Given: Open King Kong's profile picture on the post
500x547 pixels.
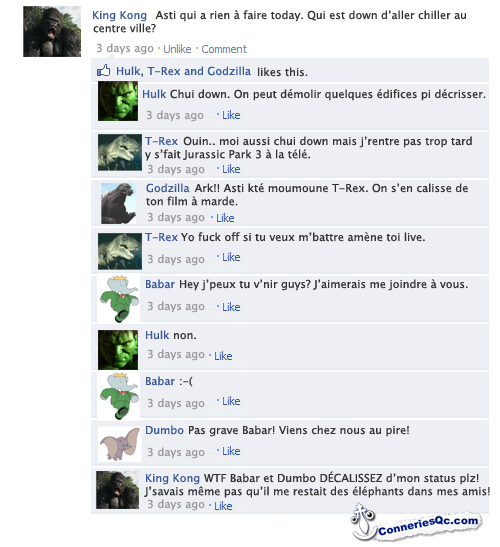Looking at the screenshot, I should click(52, 31).
